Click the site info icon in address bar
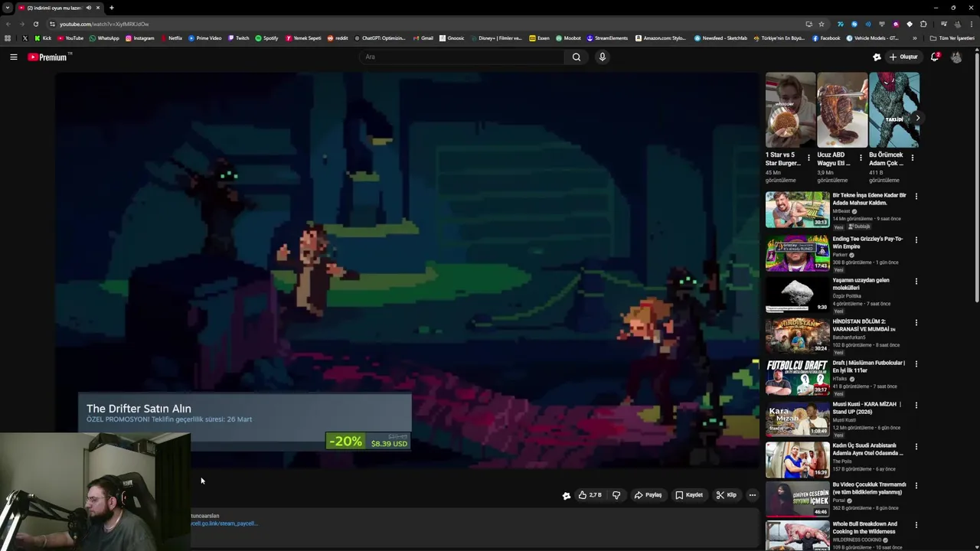980x551 pixels. 52,24
